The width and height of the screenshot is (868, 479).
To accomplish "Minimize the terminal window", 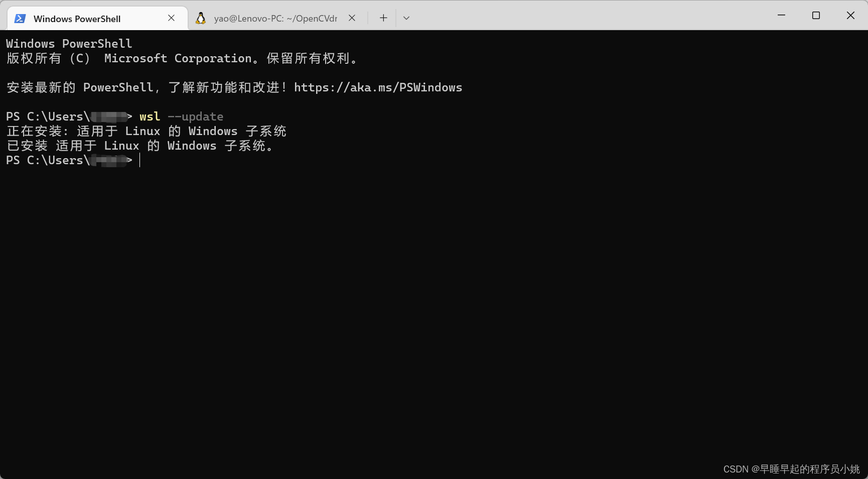I will [x=781, y=15].
